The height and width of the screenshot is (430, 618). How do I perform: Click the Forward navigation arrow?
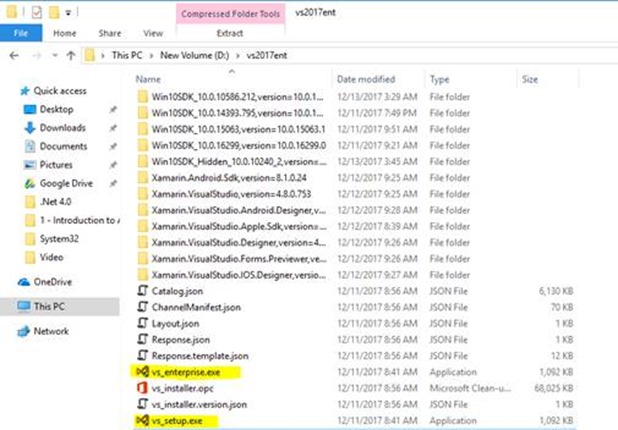coord(37,56)
